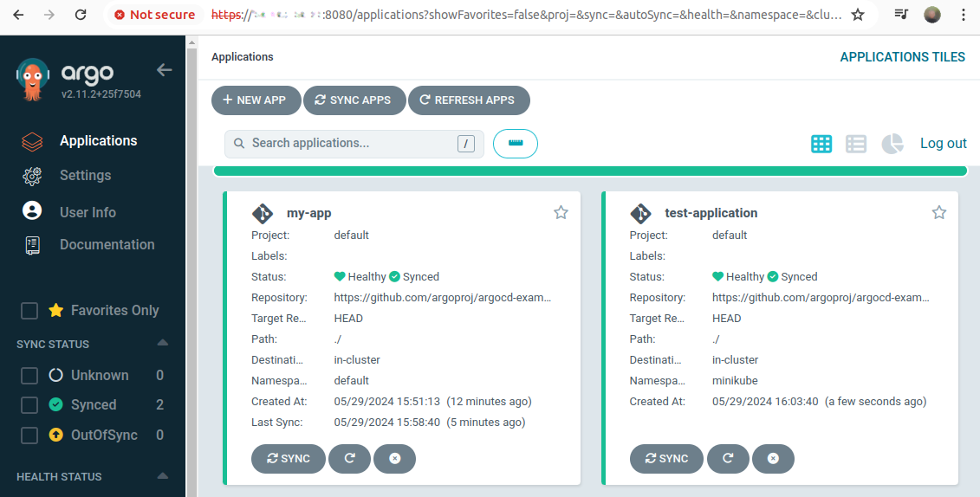Click the zoom ruler toggle button

(516, 144)
